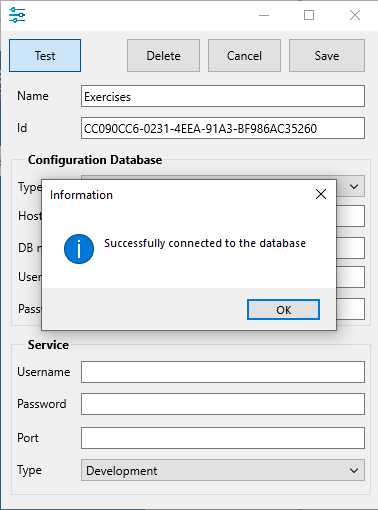Click the sliders app icon in title bar

[x=17, y=15]
